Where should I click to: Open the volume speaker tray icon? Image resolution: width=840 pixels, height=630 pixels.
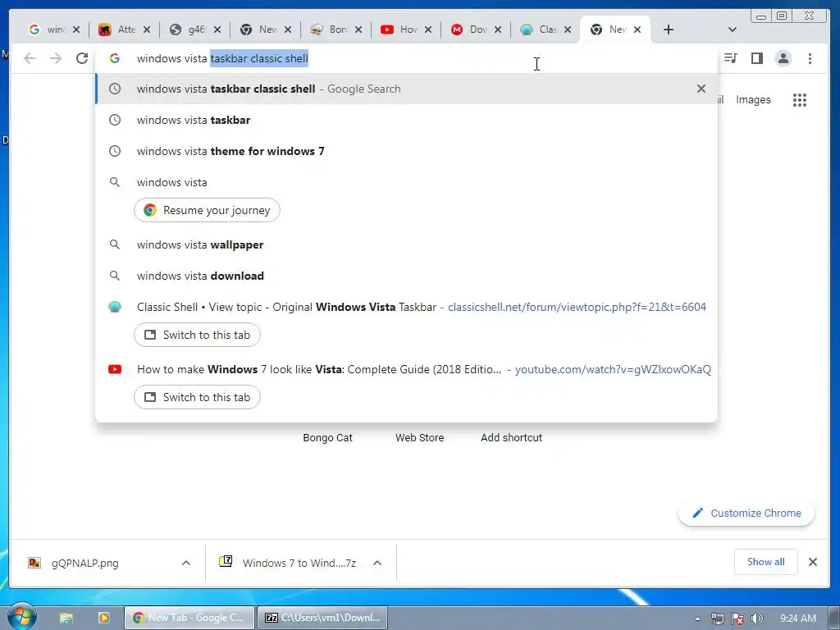[756, 619]
